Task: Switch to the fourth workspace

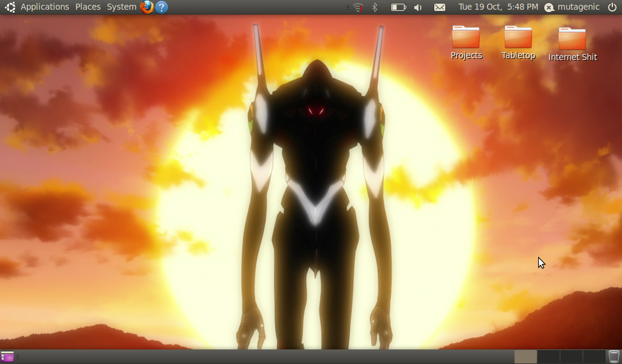Action: click(x=593, y=357)
